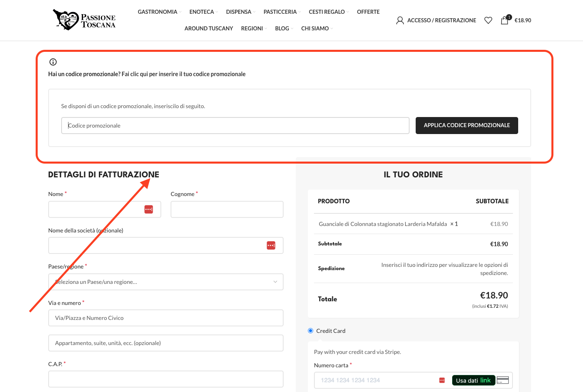Viewport: 583px width, 392px height.
Task: Click the inclusi €1.72 IVA note
Action: pos(490,306)
